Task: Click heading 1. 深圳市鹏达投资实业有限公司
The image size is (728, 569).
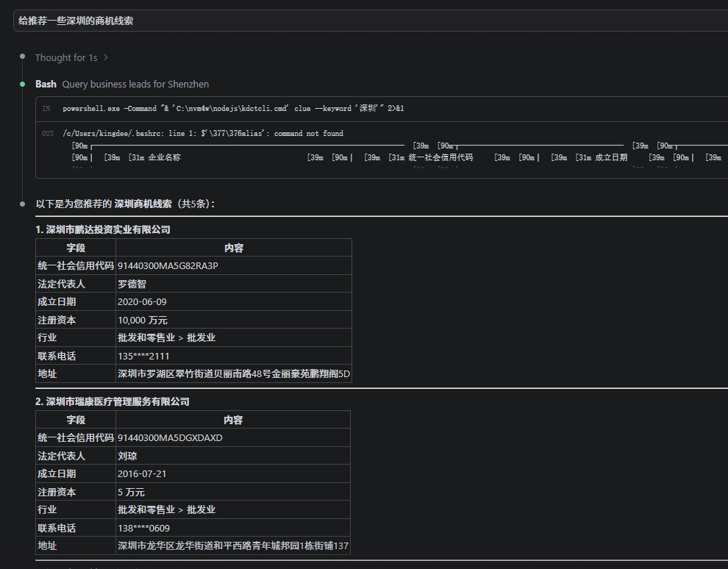Action: [x=103, y=229]
